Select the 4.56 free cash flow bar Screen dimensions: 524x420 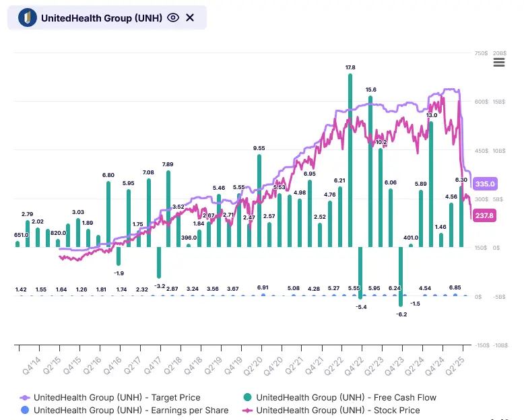[451, 225]
